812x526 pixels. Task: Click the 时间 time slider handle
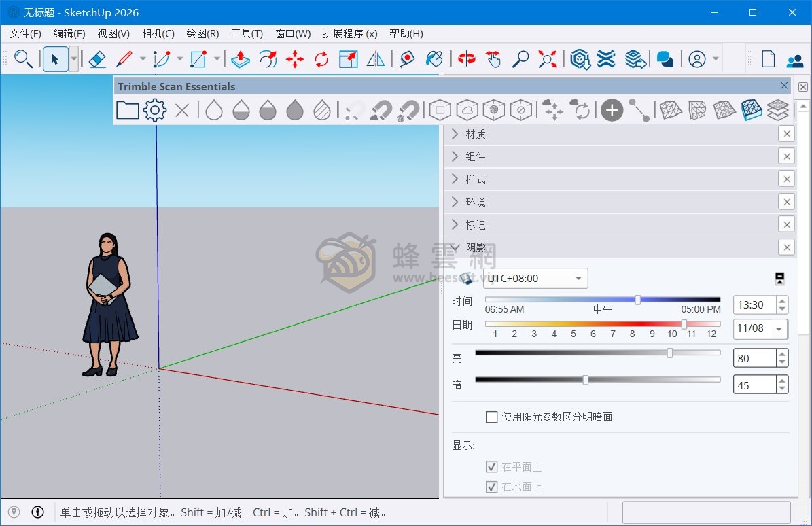pyautogui.click(x=638, y=300)
